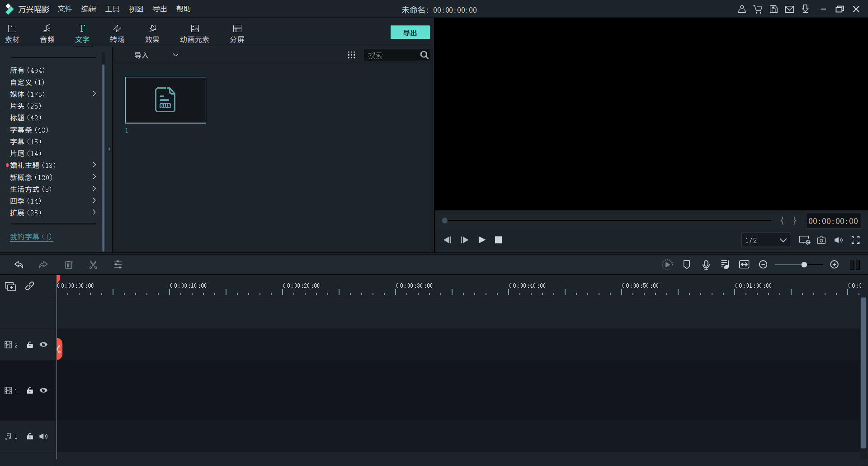The width and height of the screenshot is (868, 466).
Task: Expand the 媒体 (175) category
Action: [94, 94]
